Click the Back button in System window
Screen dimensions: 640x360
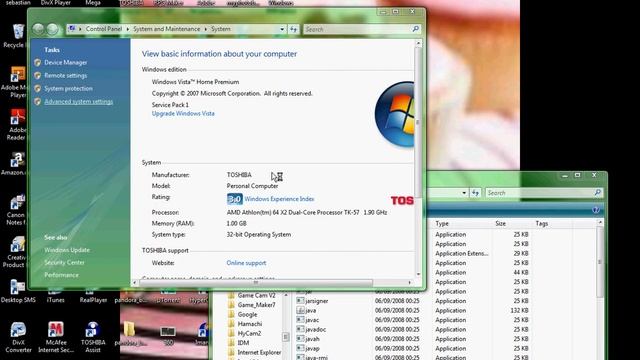(38, 29)
